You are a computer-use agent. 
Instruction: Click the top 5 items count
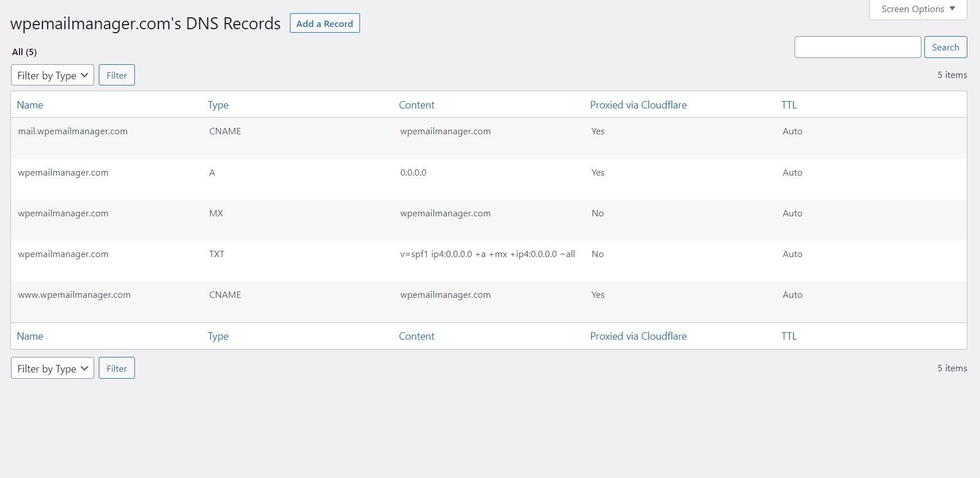tap(952, 75)
